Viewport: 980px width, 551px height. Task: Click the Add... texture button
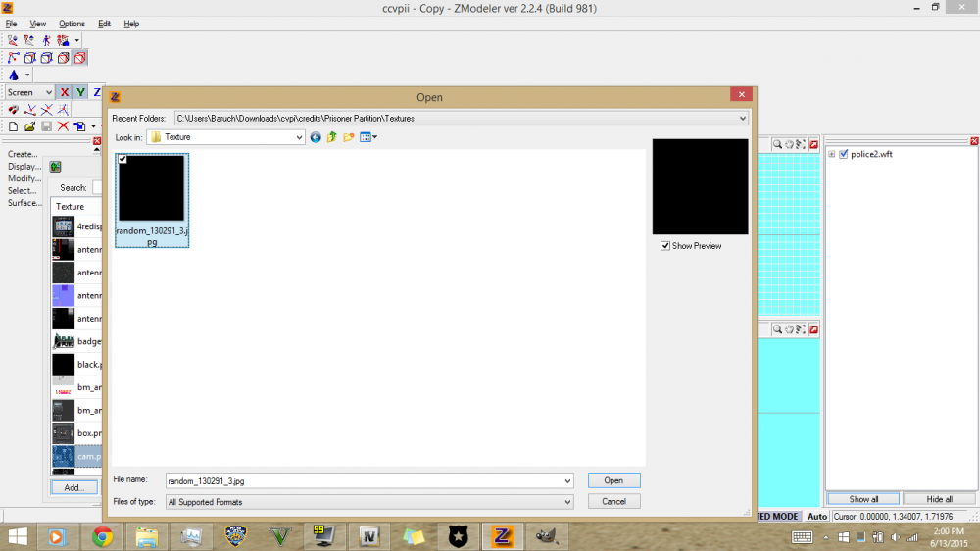click(x=73, y=487)
